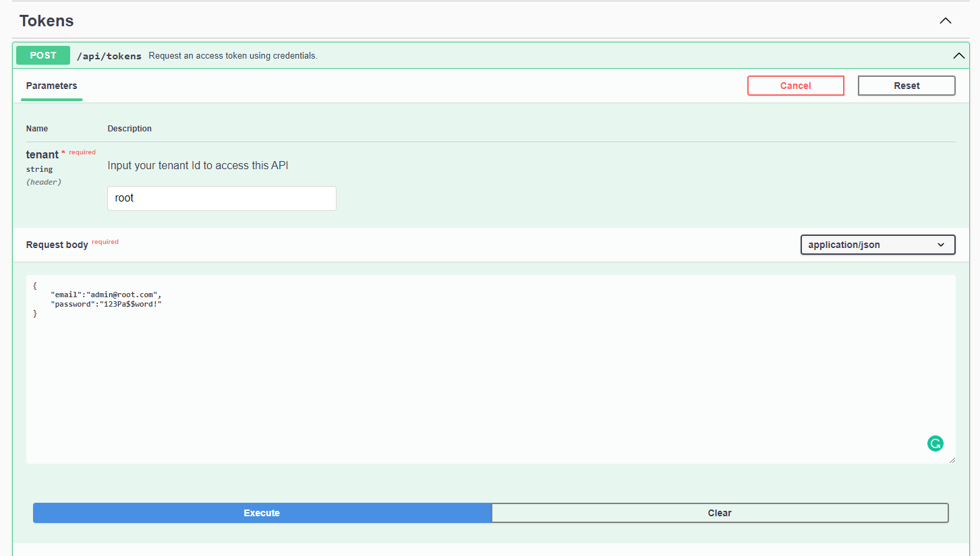The height and width of the screenshot is (556, 980).
Task: Collapse the POST /api/tokens operation arrow
Action: pyautogui.click(x=958, y=56)
